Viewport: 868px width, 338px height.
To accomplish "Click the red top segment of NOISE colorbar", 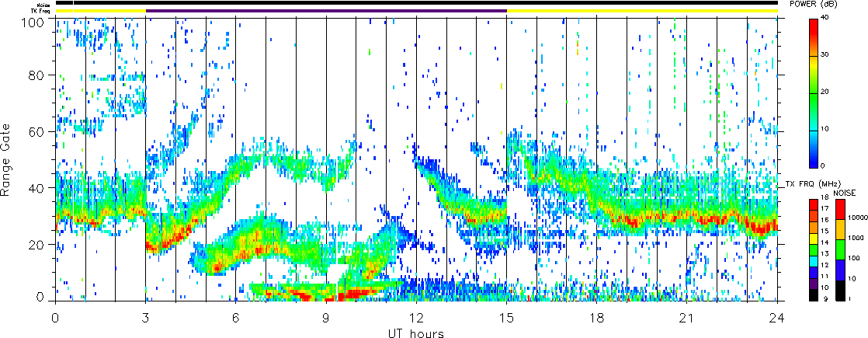I will pyautogui.click(x=840, y=210).
